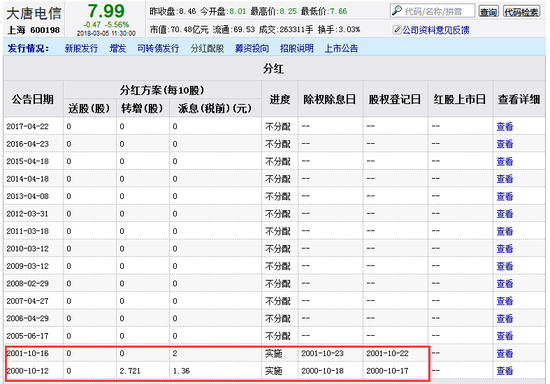Screen dimensions: 550x384
Task: View details for 2005-06-17 row
Action: (x=505, y=336)
